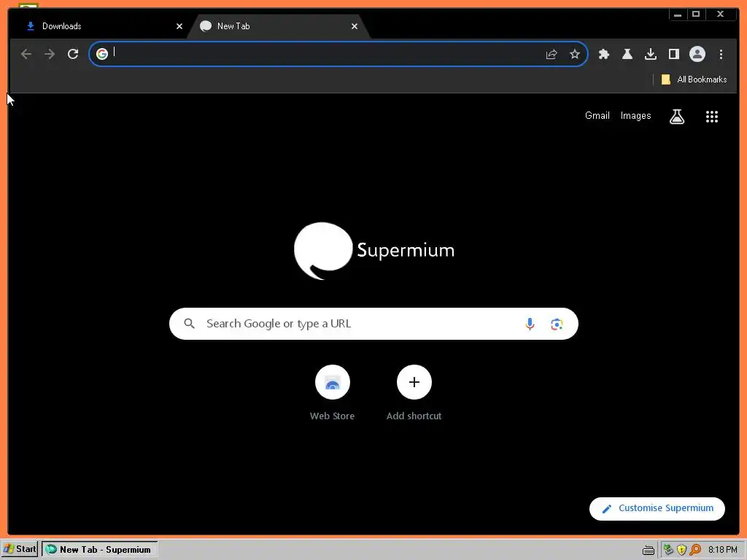Image resolution: width=747 pixels, height=560 pixels.
Task: Click the orange magnifier tray icon
Action: click(x=695, y=550)
